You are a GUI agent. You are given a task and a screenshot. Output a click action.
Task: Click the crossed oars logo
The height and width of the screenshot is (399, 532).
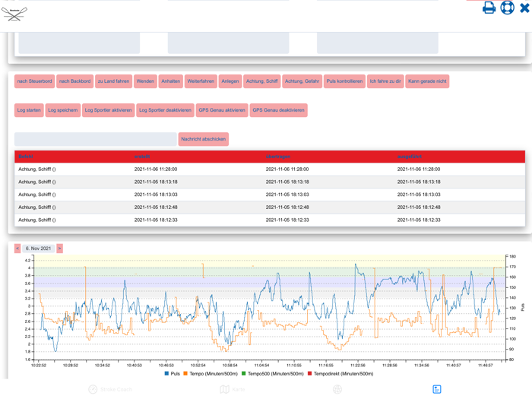click(x=14, y=14)
